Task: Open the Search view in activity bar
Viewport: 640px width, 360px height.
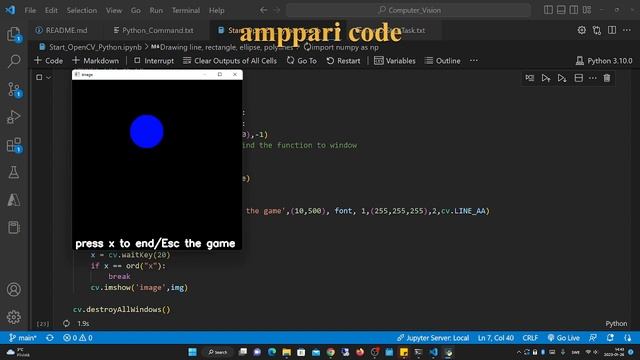Action: [x=14, y=62]
